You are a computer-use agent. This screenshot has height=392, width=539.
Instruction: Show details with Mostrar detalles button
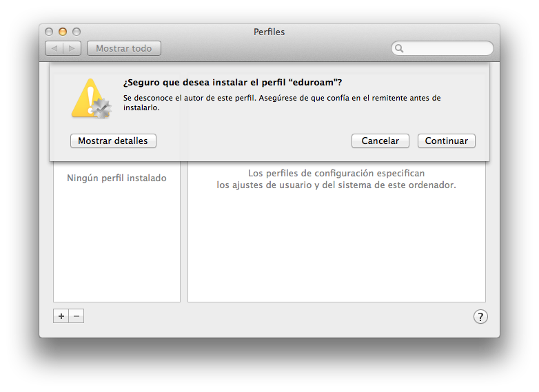coord(113,141)
